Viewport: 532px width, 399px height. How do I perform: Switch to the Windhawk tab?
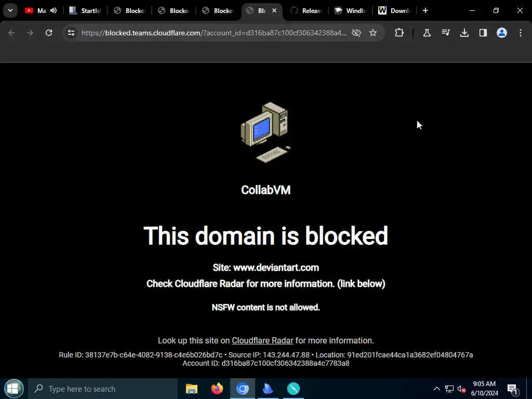tap(351, 10)
